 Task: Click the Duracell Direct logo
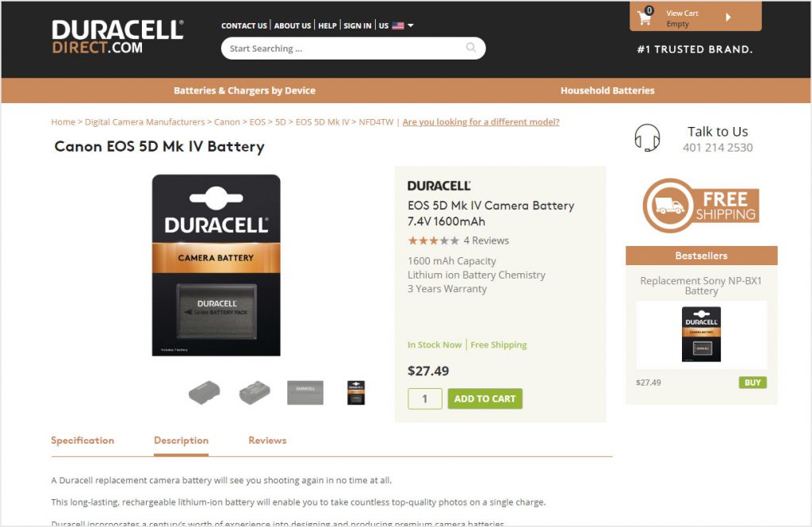pos(117,37)
